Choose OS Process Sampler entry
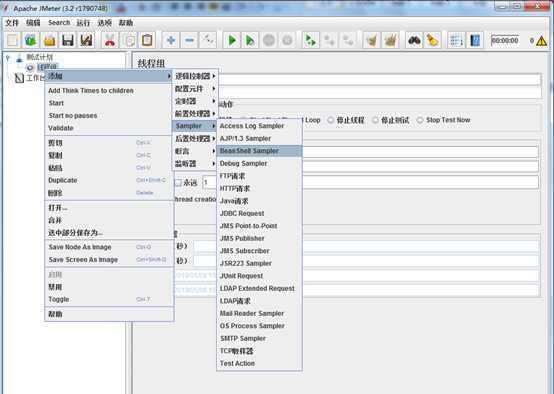The image size is (554, 394). click(x=259, y=326)
